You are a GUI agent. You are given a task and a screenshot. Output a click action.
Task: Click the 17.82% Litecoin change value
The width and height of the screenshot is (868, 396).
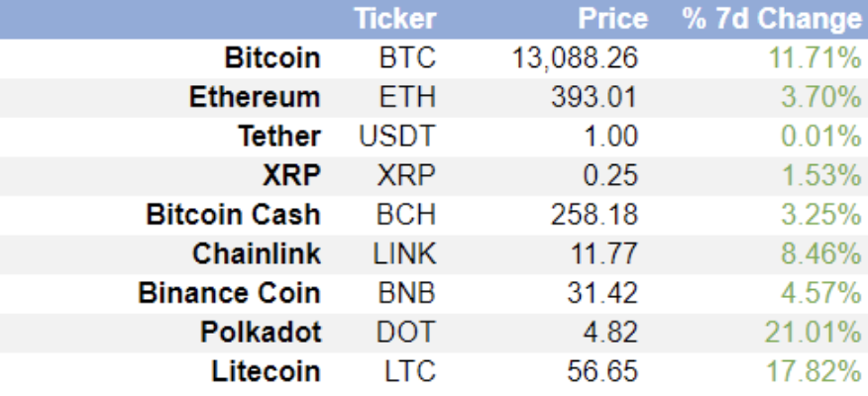(814, 371)
